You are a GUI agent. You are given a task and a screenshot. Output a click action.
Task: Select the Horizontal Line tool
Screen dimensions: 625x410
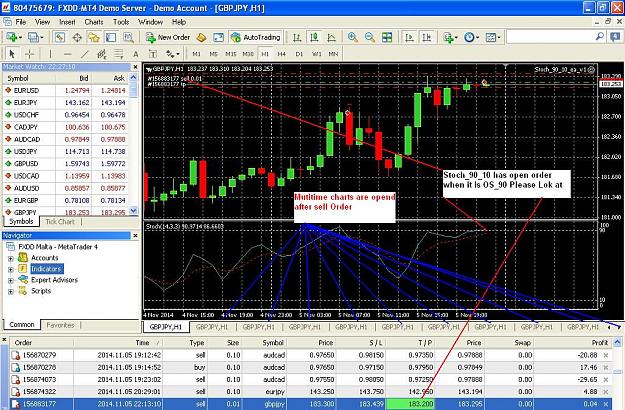[x=68, y=54]
